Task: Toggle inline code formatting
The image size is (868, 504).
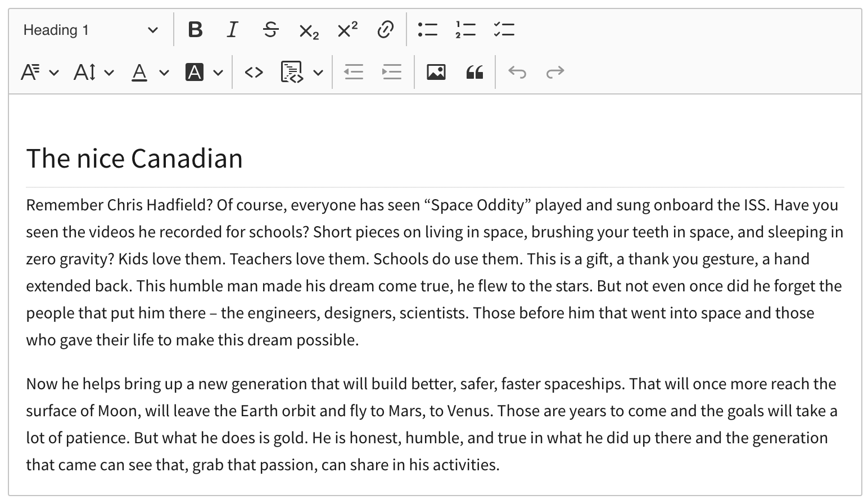Action: pos(254,72)
